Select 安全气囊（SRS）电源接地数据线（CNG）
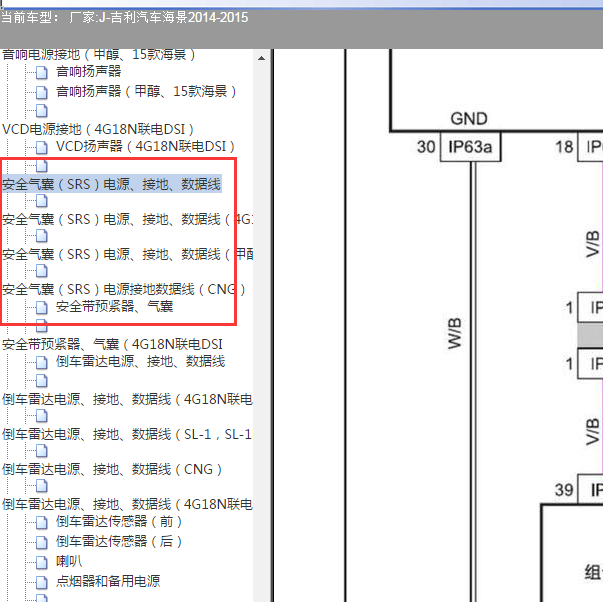This screenshot has height=602, width=603. 123,289
